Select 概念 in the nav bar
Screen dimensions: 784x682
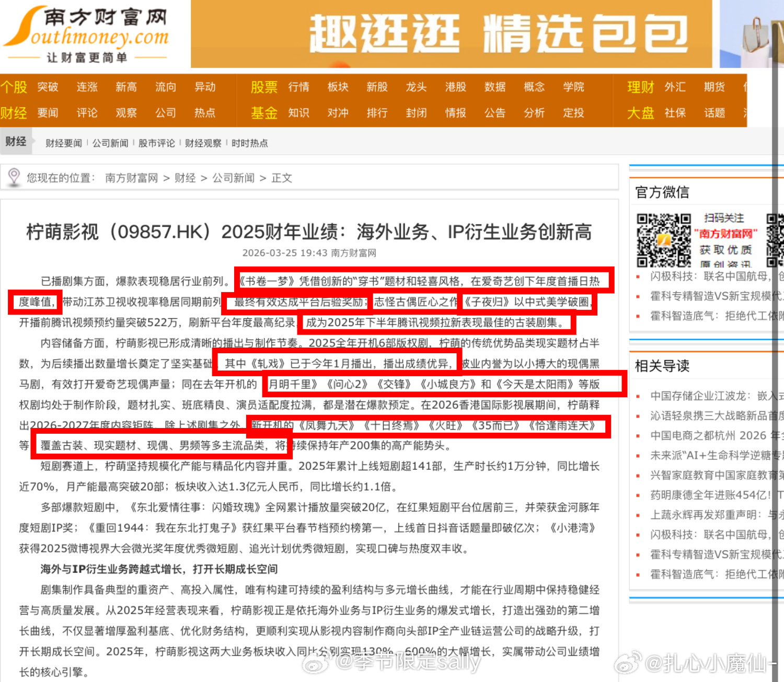534,87
